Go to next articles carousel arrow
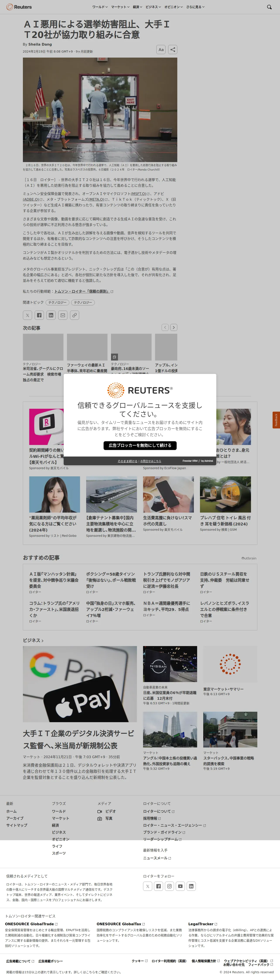This screenshot has width=280, height=980. coord(174,327)
